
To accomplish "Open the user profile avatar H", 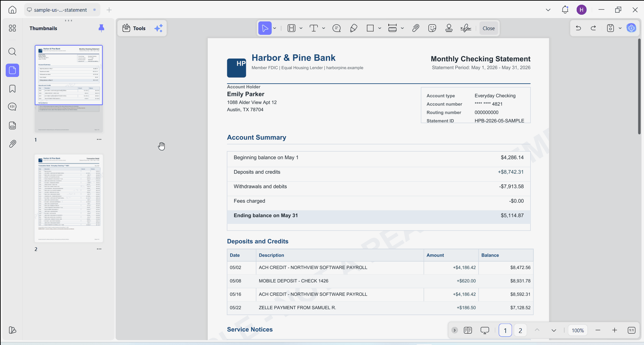I will point(581,10).
